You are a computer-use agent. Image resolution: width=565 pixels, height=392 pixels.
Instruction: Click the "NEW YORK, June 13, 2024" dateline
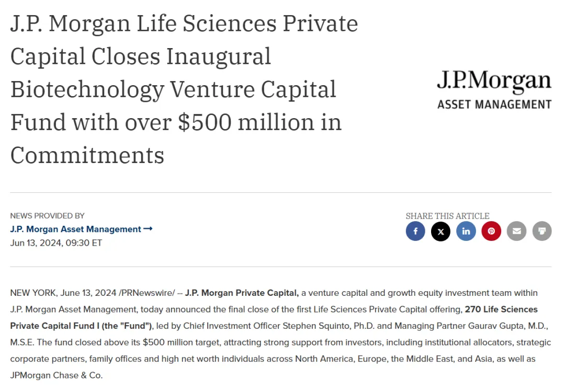[x=63, y=293]
